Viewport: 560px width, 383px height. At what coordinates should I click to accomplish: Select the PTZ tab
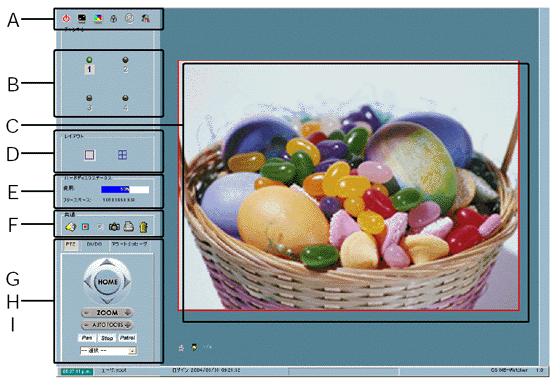70,244
